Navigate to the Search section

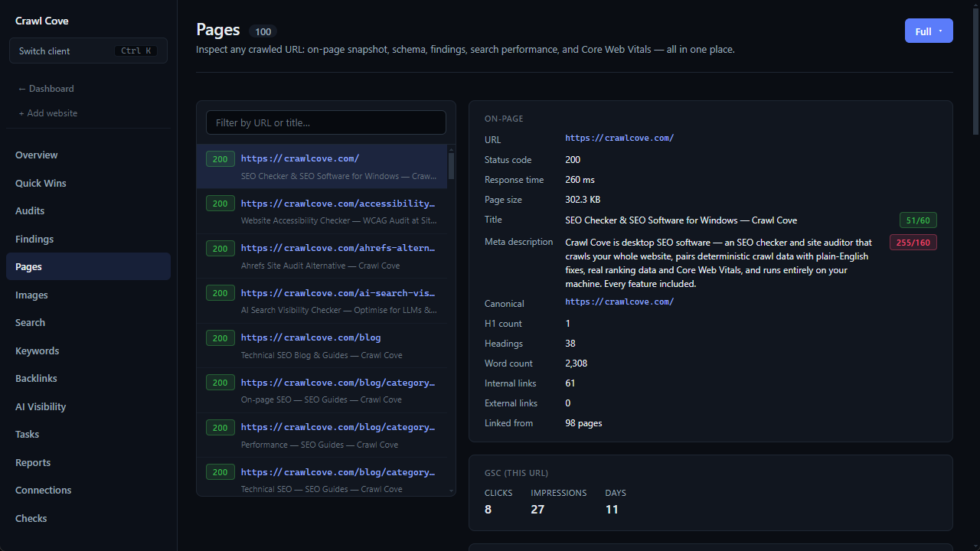[88, 322]
